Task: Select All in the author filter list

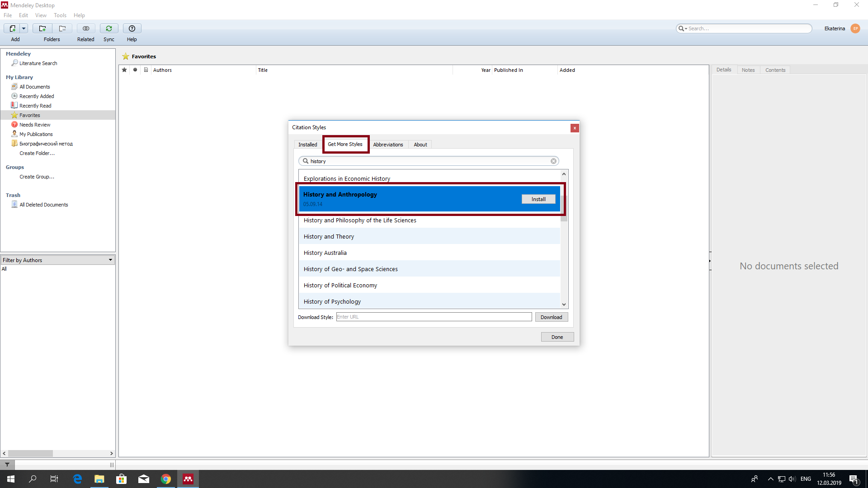Action: click(x=4, y=269)
